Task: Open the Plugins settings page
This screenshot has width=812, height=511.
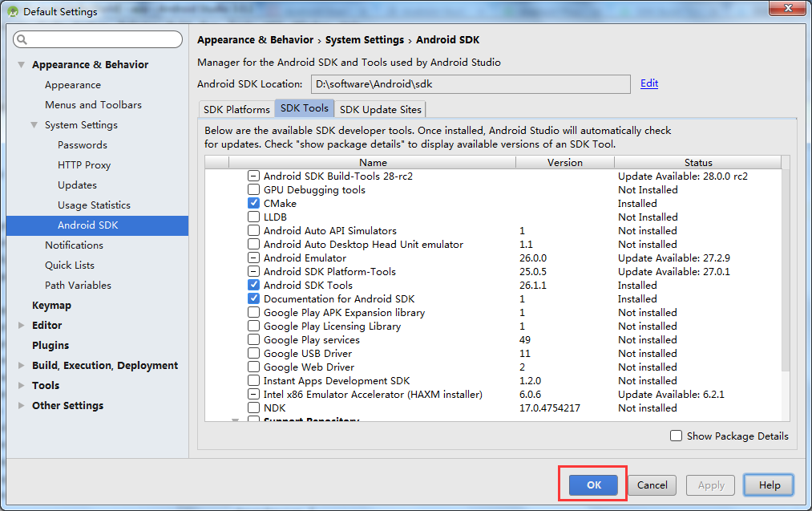Action: point(50,346)
